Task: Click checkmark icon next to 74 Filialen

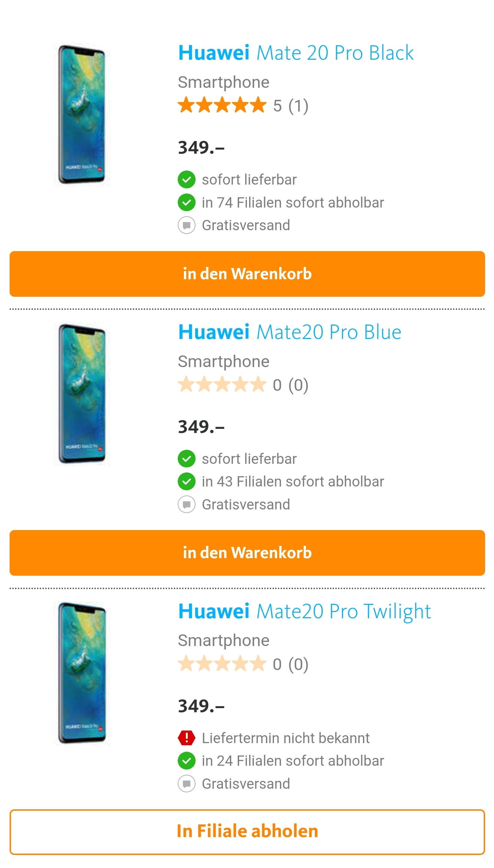Action: [x=187, y=202]
